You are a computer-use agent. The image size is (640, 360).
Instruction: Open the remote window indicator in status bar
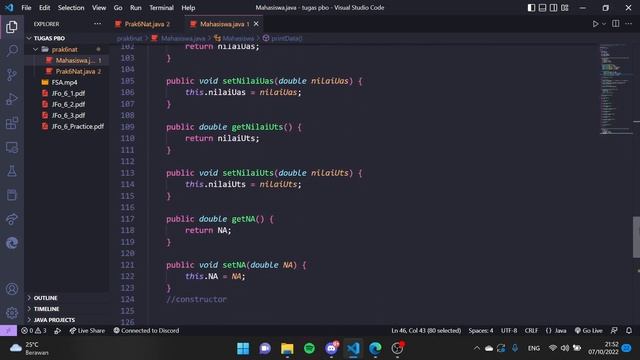[8, 331]
